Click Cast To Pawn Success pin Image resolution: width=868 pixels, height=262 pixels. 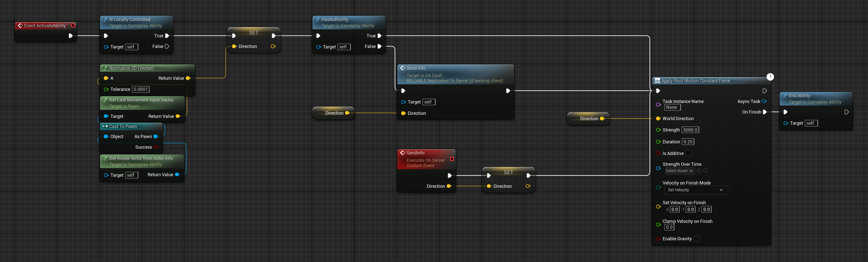click(156, 147)
